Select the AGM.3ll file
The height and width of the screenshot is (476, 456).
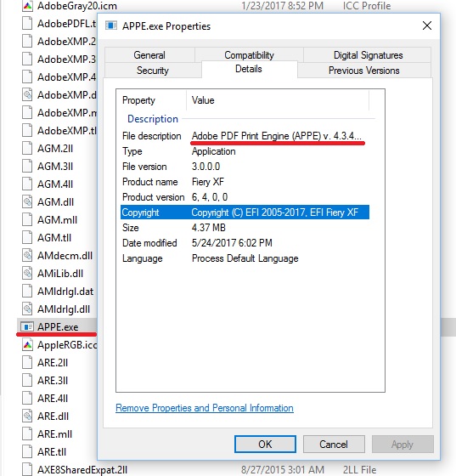tap(55, 167)
